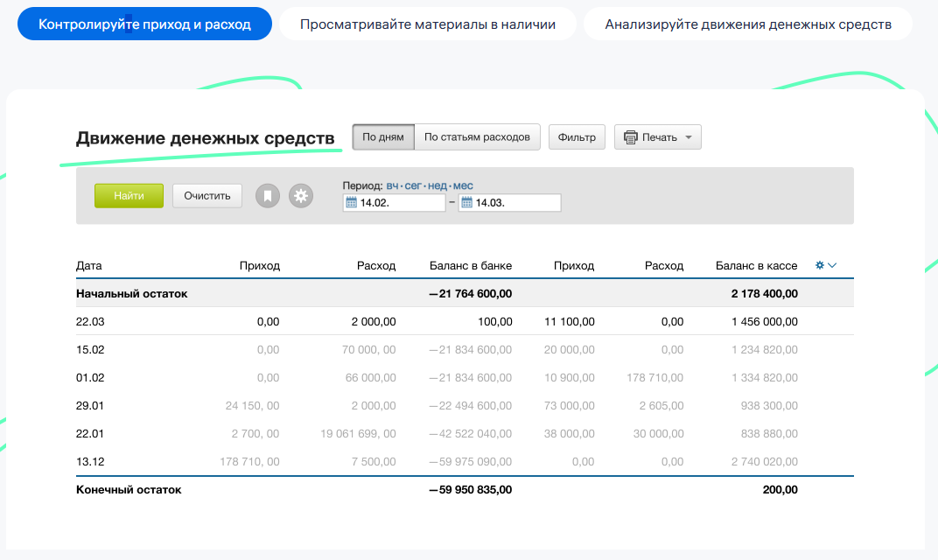Viewport: 938px width, 560px height.
Task: Select the row dated 15.02
Action: point(465,349)
